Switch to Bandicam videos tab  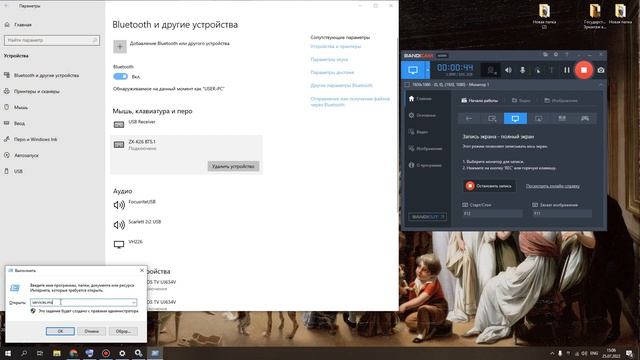click(x=521, y=100)
